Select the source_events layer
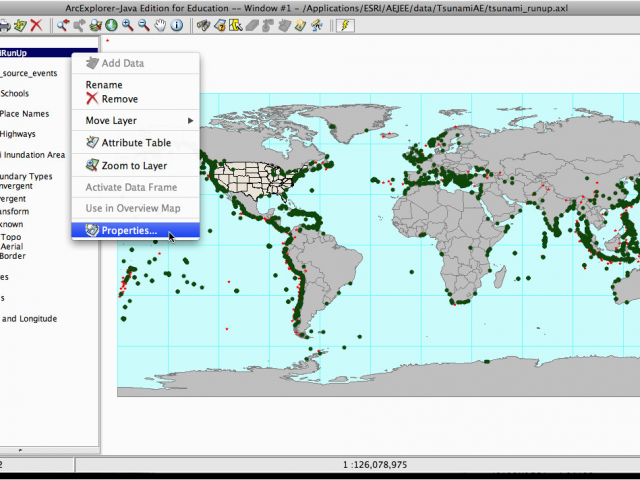The image size is (640, 480). click(x=29, y=73)
